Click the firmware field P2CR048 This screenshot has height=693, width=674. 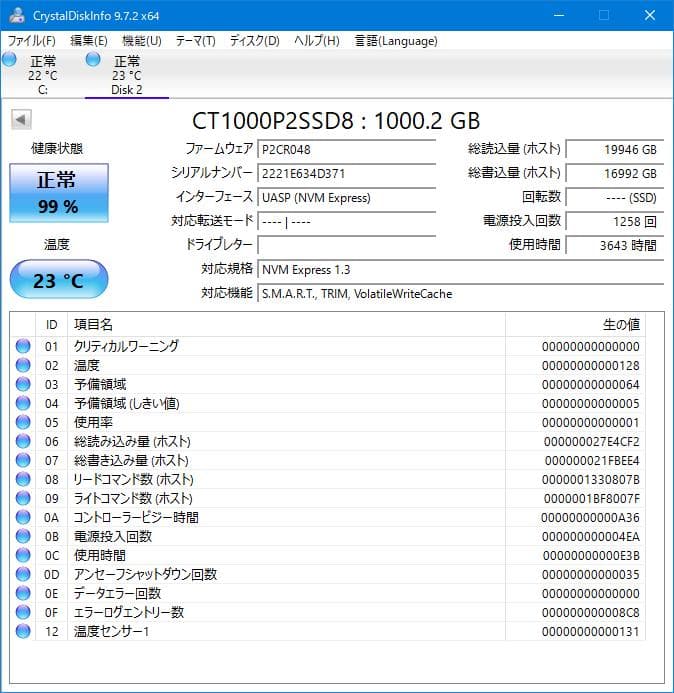point(347,149)
